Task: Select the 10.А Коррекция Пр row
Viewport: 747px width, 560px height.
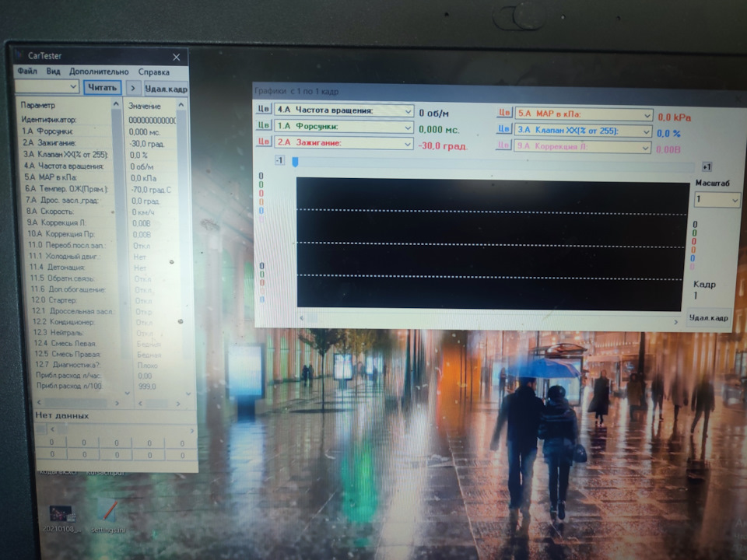Action: click(x=61, y=234)
